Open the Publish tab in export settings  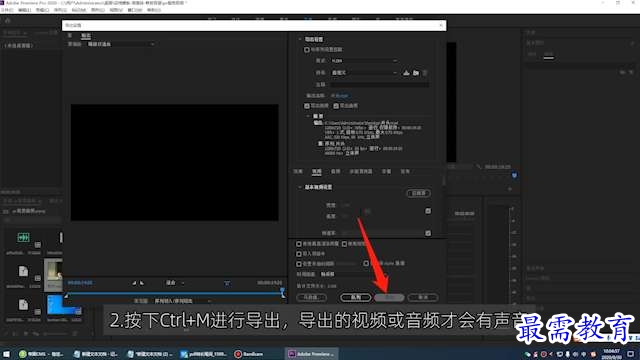click(x=405, y=171)
